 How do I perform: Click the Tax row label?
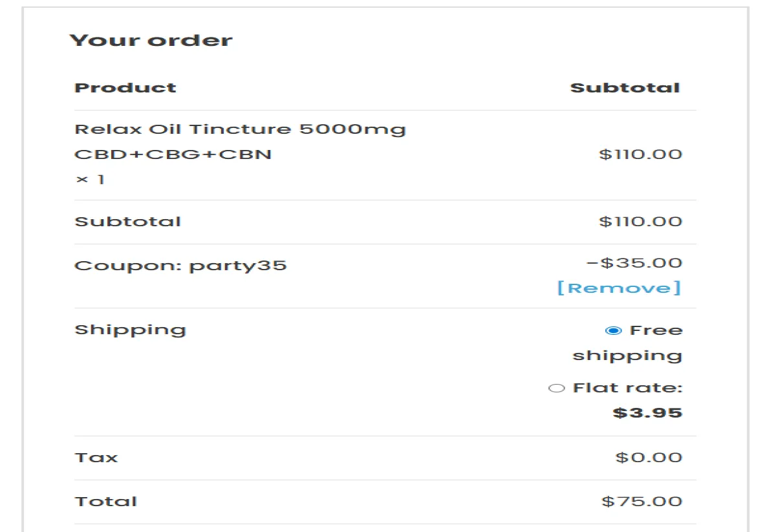(x=96, y=457)
